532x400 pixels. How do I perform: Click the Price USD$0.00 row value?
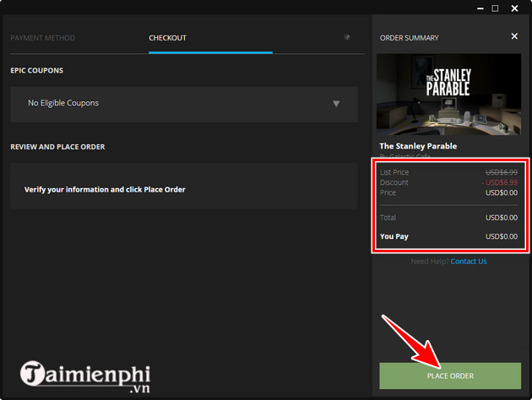pos(502,192)
